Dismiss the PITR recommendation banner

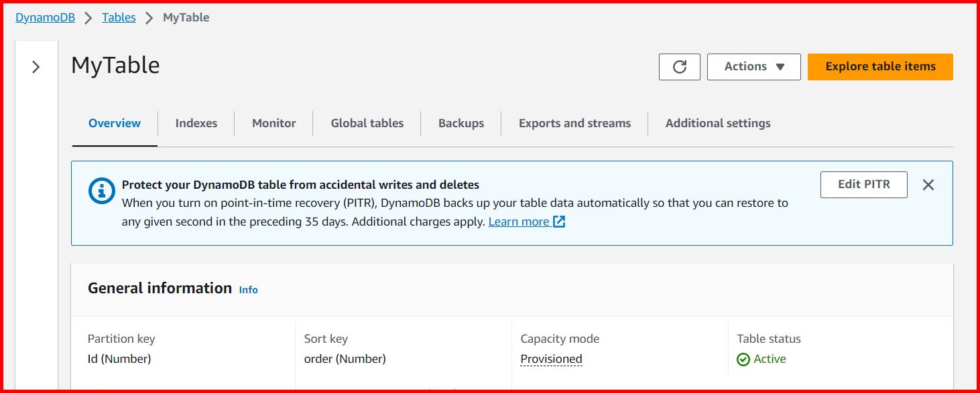[928, 185]
